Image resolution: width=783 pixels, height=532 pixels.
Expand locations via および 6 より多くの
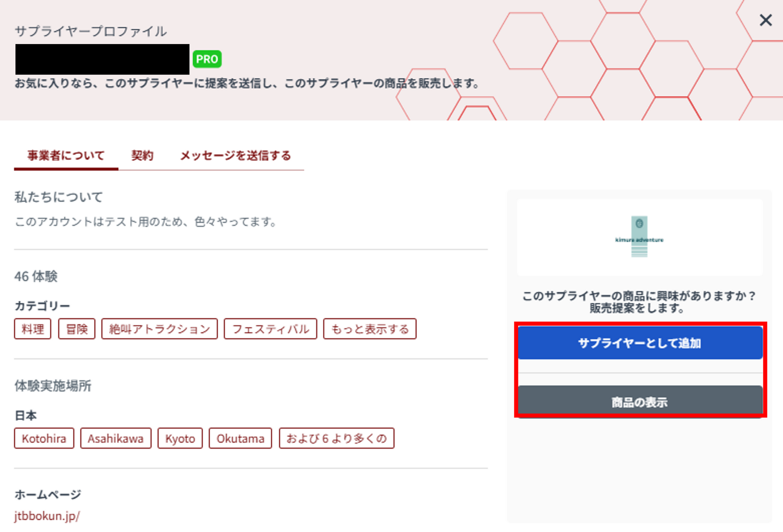pyautogui.click(x=336, y=438)
